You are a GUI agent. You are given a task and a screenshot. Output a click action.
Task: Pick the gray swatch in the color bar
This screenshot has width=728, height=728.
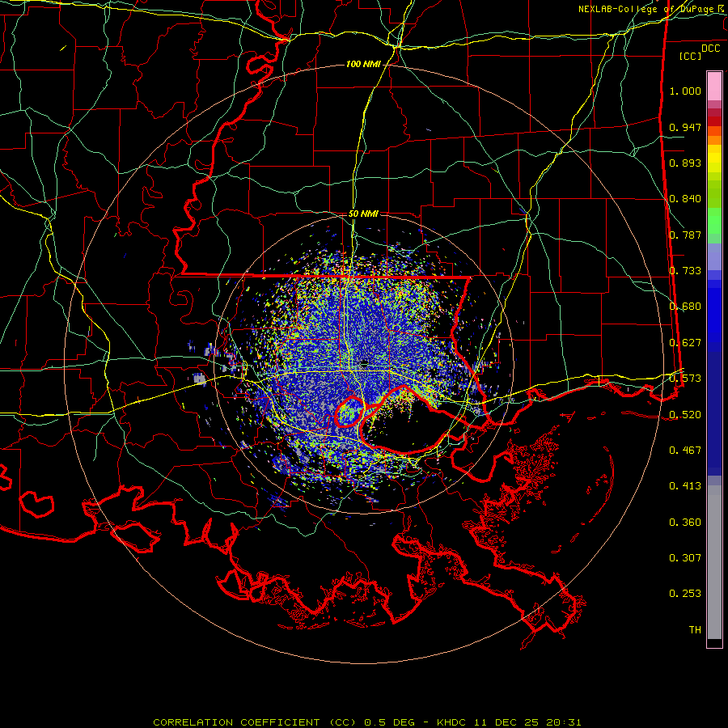pos(714,562)
